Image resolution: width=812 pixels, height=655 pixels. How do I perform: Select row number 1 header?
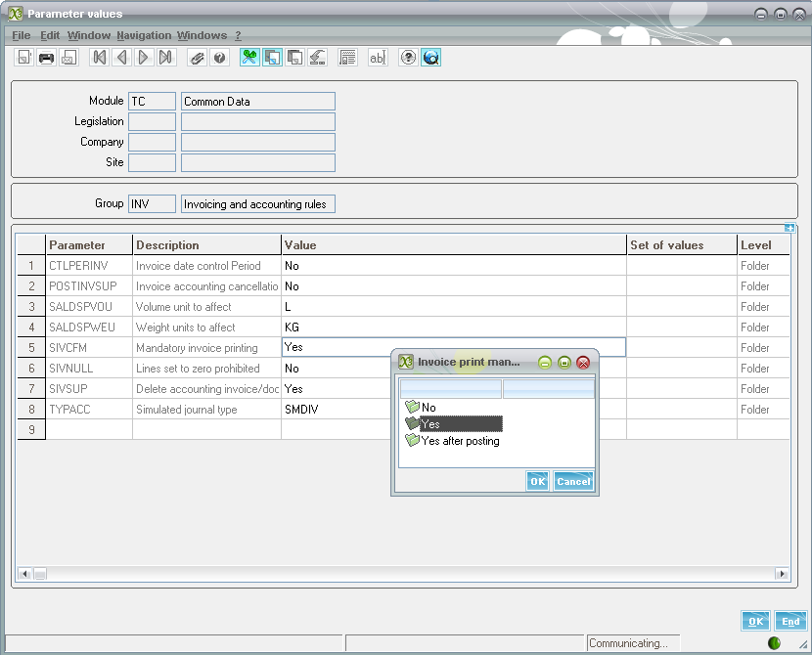tap(31, 265)
